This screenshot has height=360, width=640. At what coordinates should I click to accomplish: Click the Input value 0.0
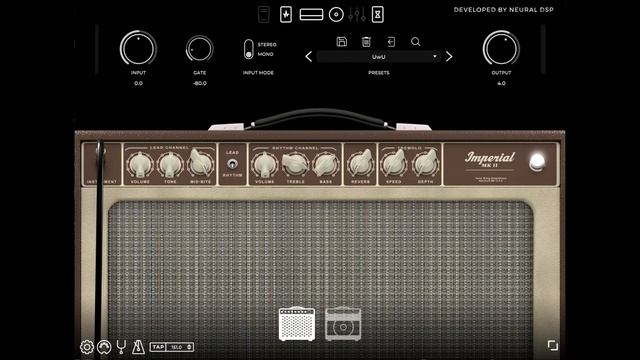[138, 83]
